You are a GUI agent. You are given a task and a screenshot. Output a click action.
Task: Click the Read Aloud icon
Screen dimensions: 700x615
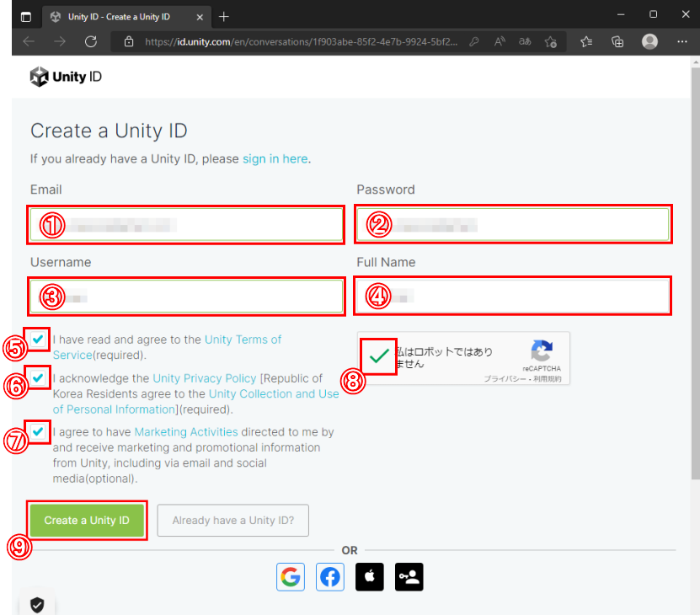coord(500,41)
